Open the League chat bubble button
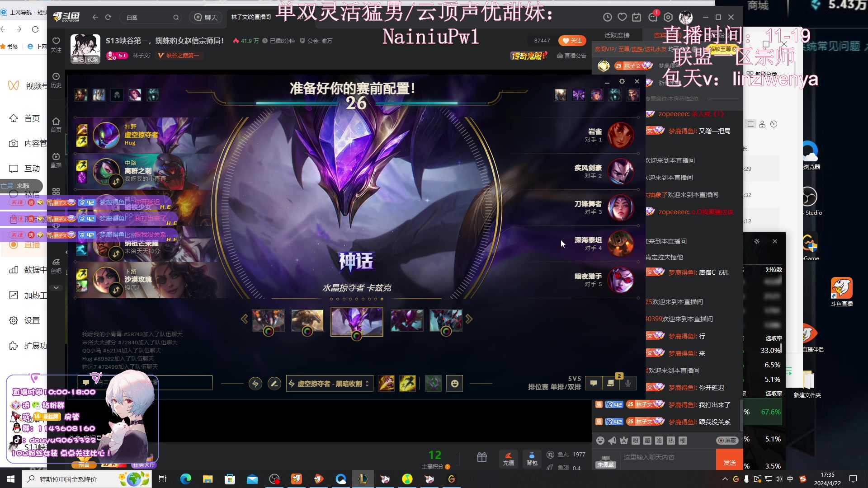The image size is (868, 488). [x=593, y=383]
